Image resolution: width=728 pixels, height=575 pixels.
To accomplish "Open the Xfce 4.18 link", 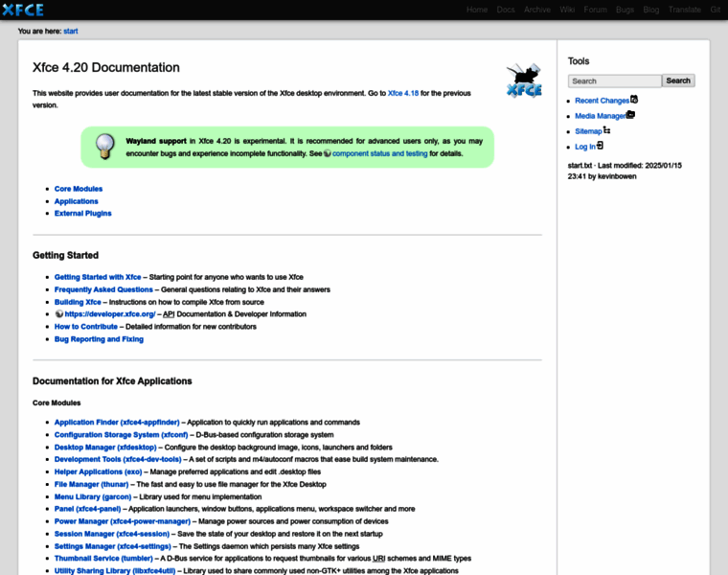I will click(x=403, y=93).
